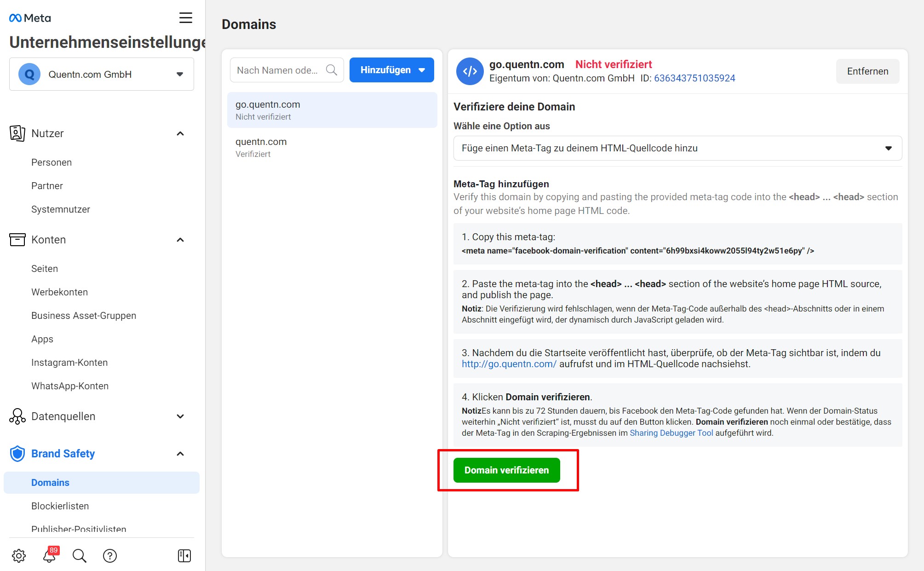Focus the Nach Namen search field
The width and height of the screenshot is (924, 571).
(287, 70)
